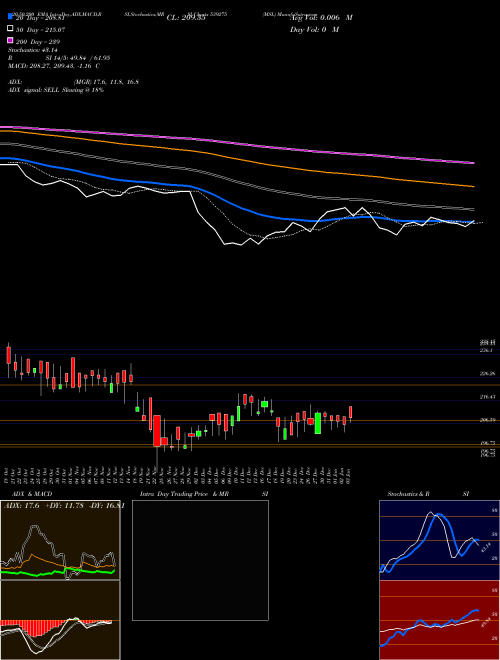Select the '200 Day = 239' legend text
Viewport: 500px width, 660px height.
tap(38, 42)
